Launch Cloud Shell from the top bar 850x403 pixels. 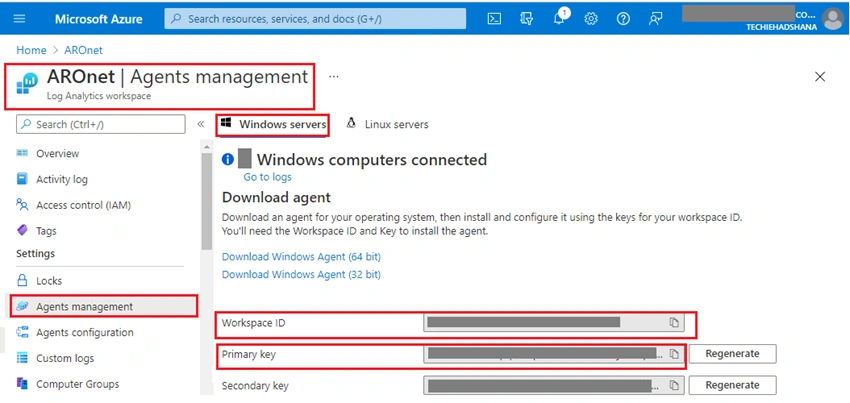[494, 18]
